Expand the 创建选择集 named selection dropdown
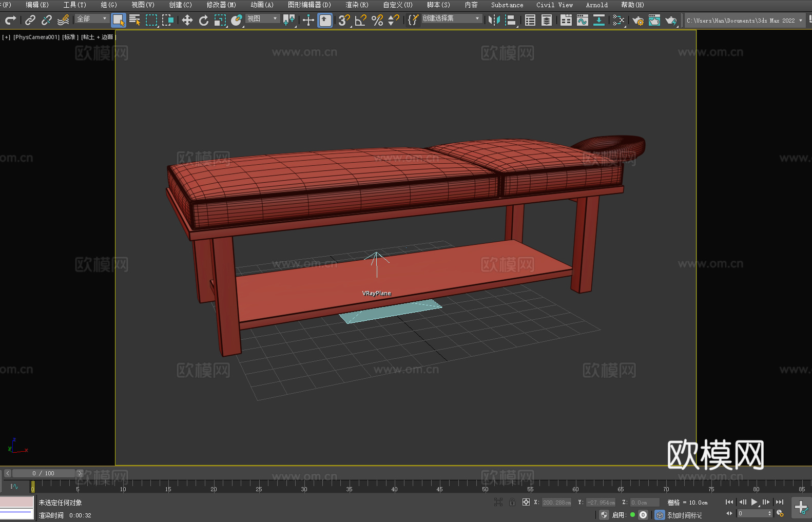Image resolution: width=812 pixels, height=522 pixels. (451, 18)
